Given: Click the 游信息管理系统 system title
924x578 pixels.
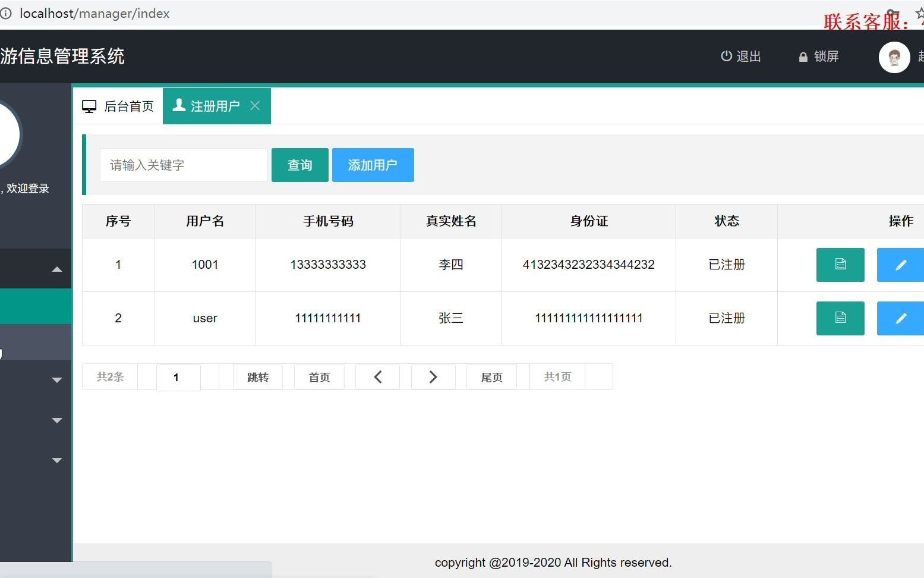Looking at the screenshot, I should pyautogui.click(x=62, y=56).
